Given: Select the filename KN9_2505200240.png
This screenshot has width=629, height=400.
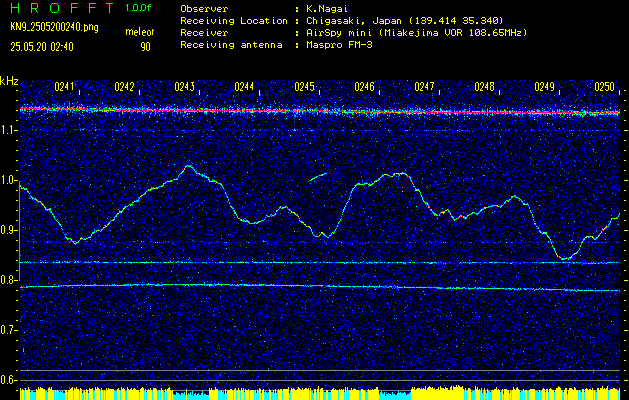Looking at the screenshot, I should (x=54, y=28).
